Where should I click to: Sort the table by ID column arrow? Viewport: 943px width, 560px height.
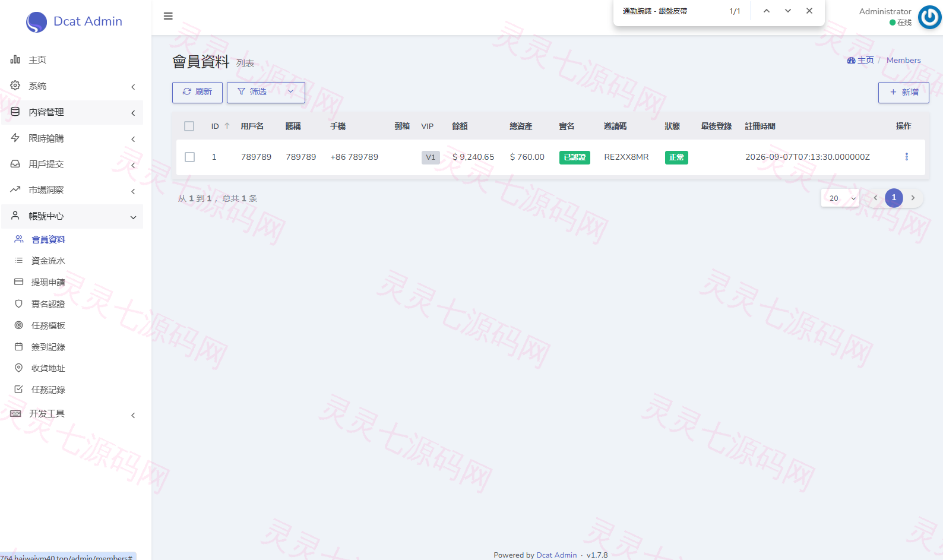pos(227,126)
